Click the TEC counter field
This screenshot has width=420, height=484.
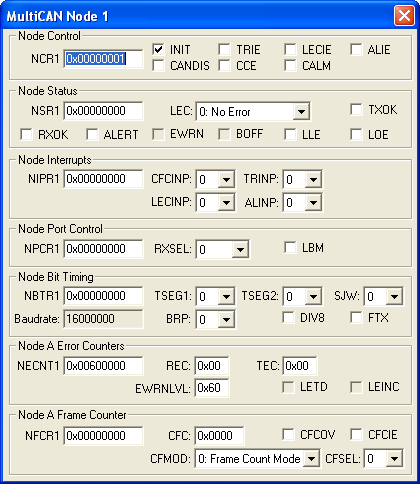coord(300,366)
